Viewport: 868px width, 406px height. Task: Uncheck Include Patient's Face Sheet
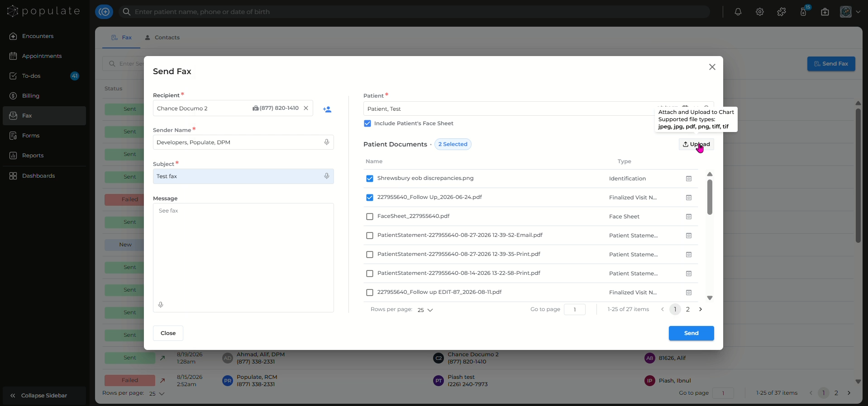click(367, 123)
